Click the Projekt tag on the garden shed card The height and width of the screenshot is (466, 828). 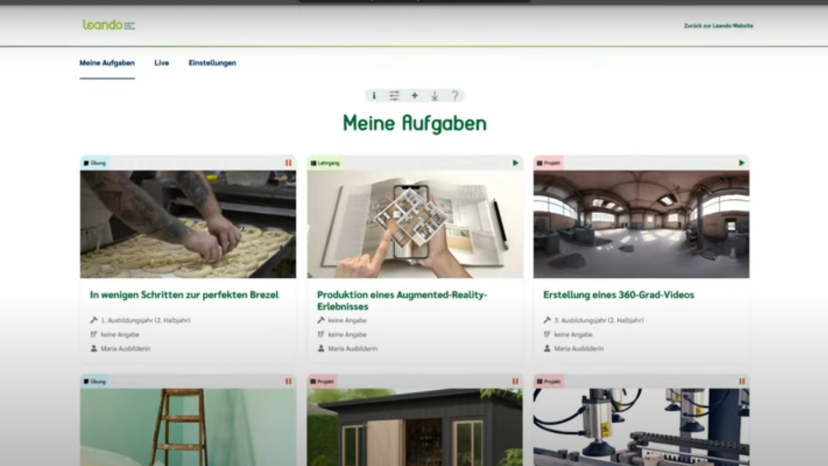point(322,381)
